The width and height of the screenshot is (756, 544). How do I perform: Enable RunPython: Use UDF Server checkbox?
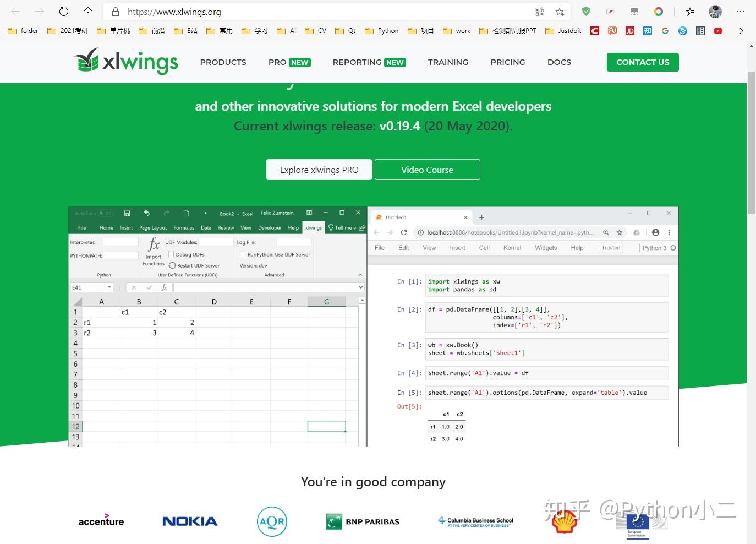(243, 254)
